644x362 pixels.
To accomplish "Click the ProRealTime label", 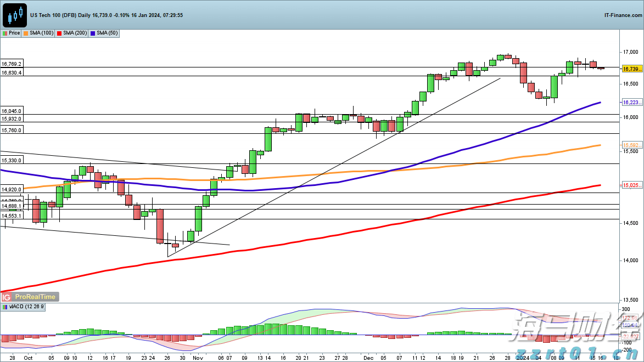I will pyautogui.click(x=35, y=297).
